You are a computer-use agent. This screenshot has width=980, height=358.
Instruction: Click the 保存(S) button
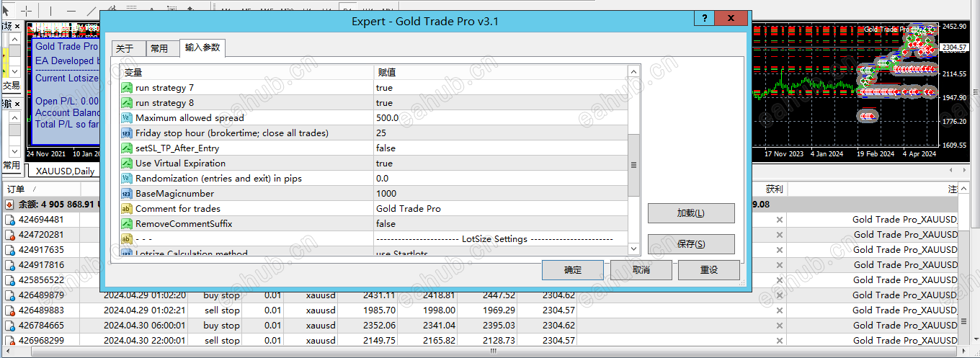[691, 244]
